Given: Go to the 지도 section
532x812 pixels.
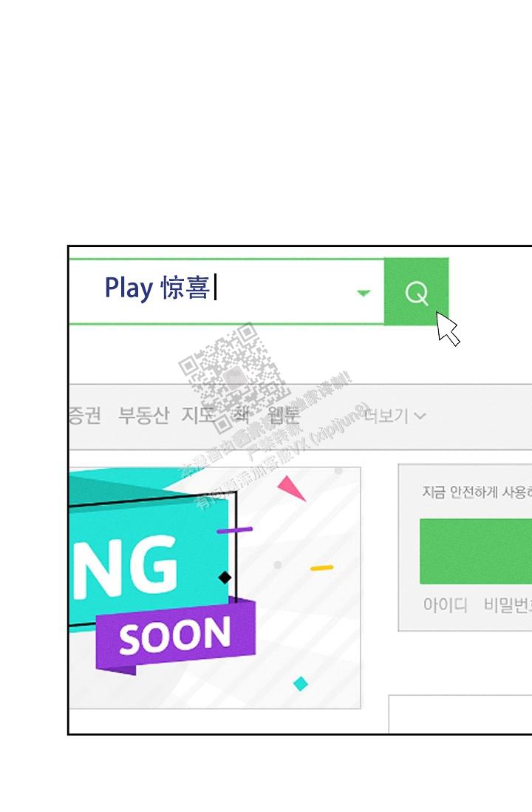Looking at the screenshot, I should click(x=198, y=416).
